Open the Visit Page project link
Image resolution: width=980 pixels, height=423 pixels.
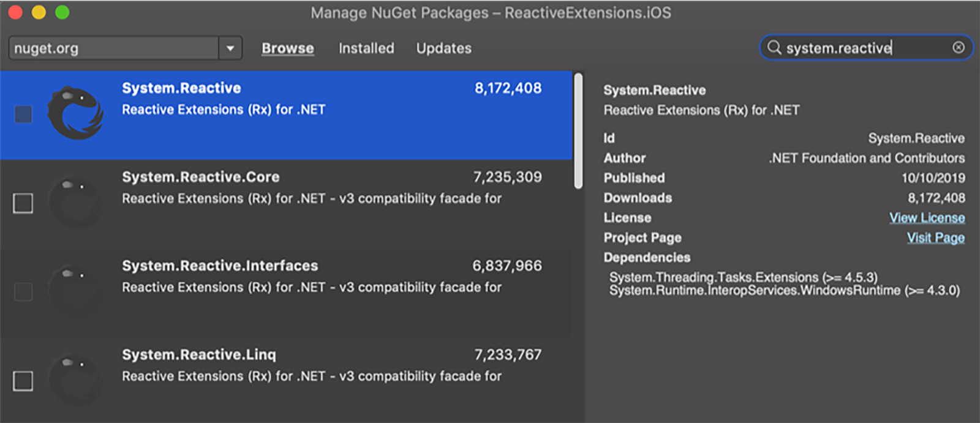point(935,238)
